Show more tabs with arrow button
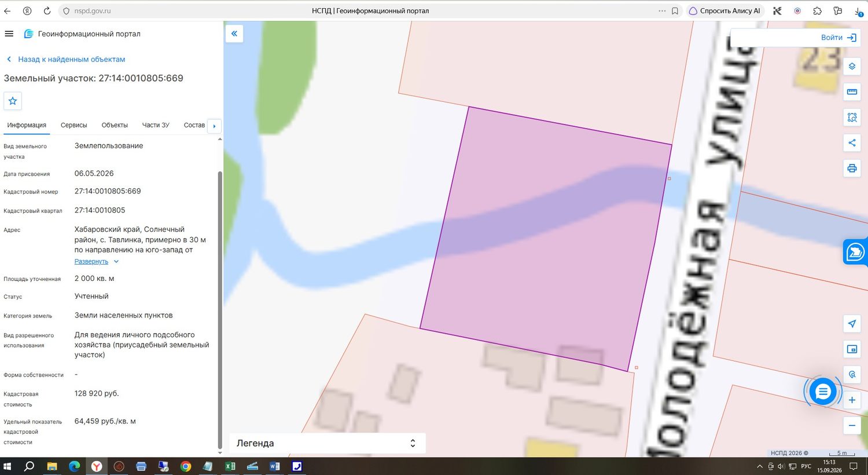This screenshot has width=868, height=475. pos(214,126)
